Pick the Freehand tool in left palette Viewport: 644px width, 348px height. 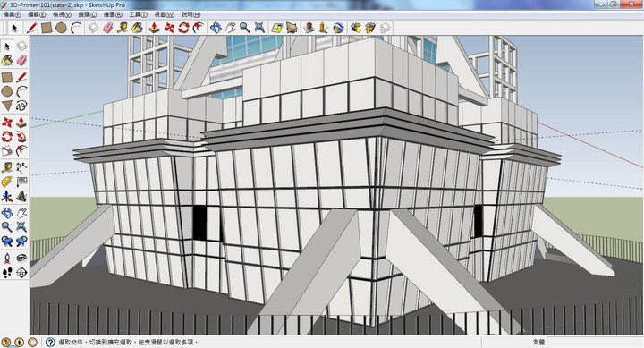tap(21, 106)
